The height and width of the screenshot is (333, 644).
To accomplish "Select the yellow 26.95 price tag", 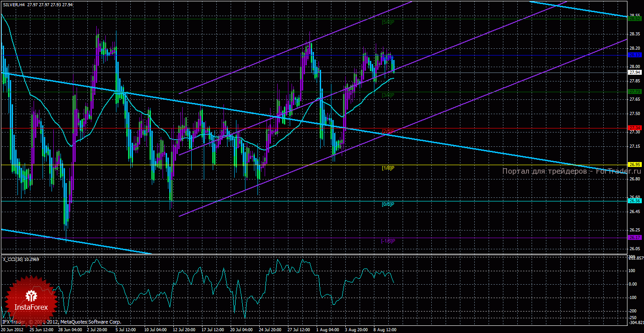I will pos(635,165).
